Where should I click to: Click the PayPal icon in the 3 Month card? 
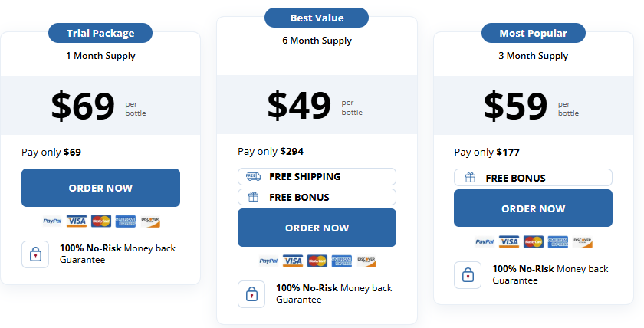click(485, 242)
